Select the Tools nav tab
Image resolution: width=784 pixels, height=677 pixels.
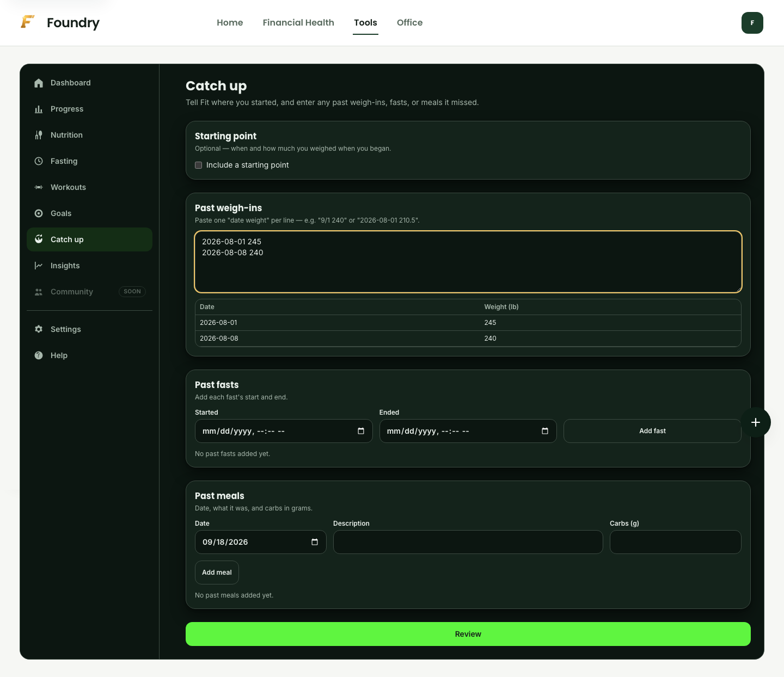(365, 22)
